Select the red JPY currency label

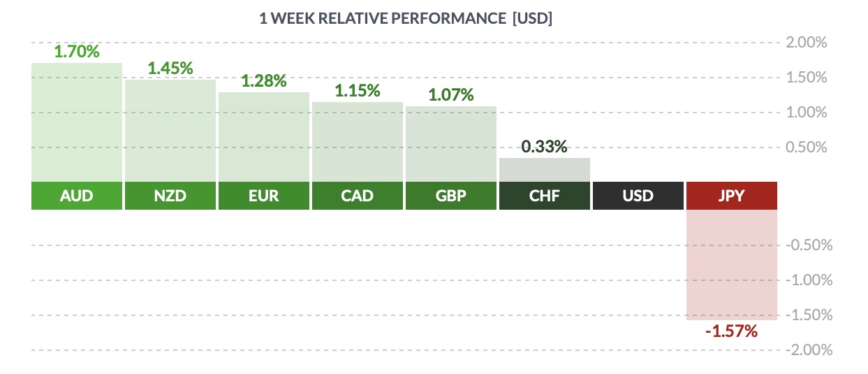point(732,196)
